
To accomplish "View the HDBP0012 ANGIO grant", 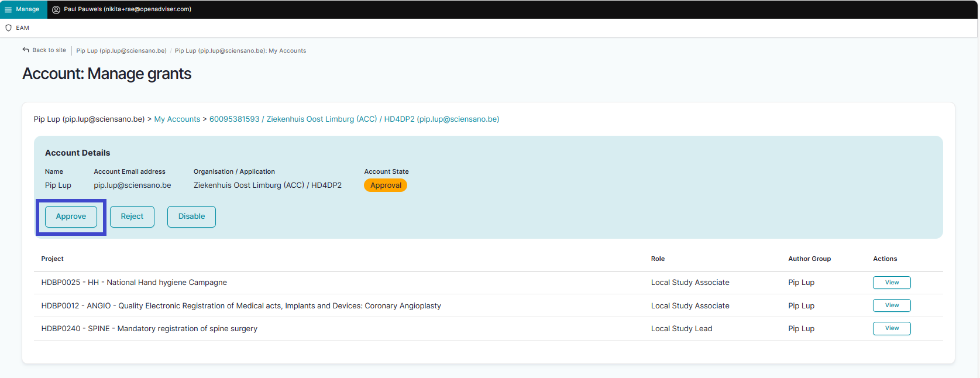I will pos(891,305).
